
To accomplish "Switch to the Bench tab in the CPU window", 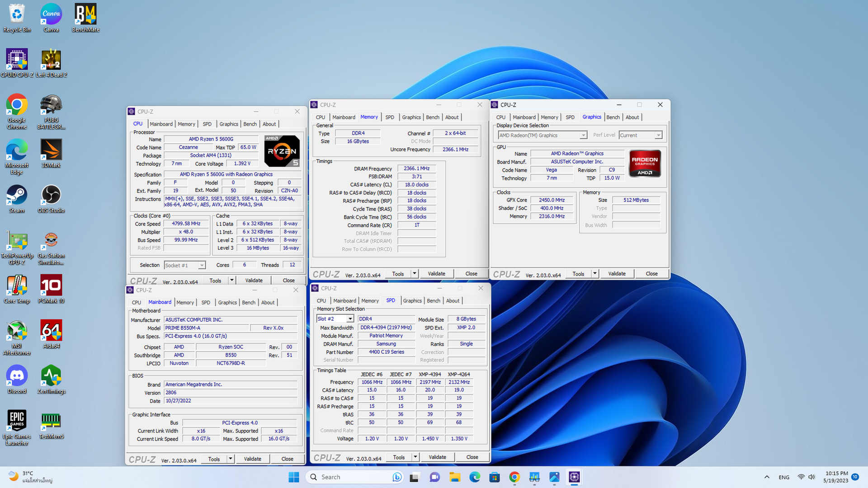I will pyautogui.click(x=250, y=124).
